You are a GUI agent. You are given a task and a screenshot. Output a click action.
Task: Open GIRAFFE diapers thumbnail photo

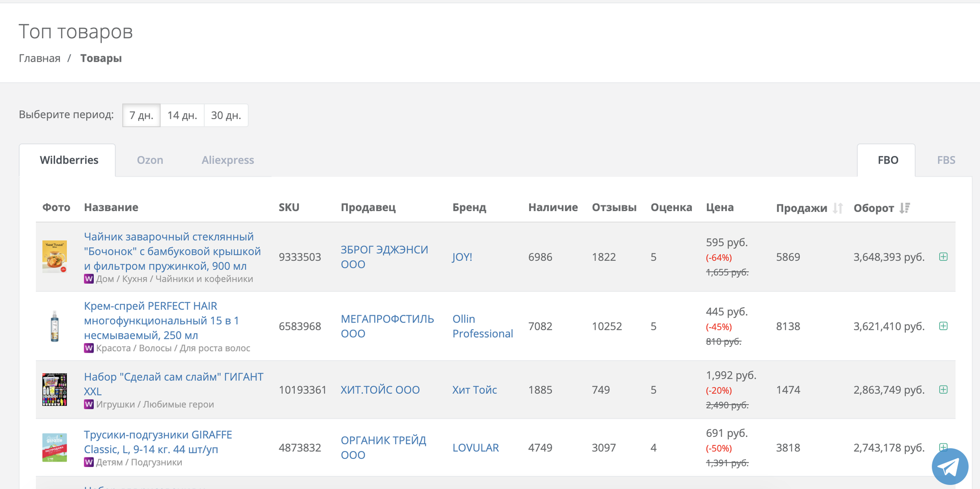click(55, 447)
